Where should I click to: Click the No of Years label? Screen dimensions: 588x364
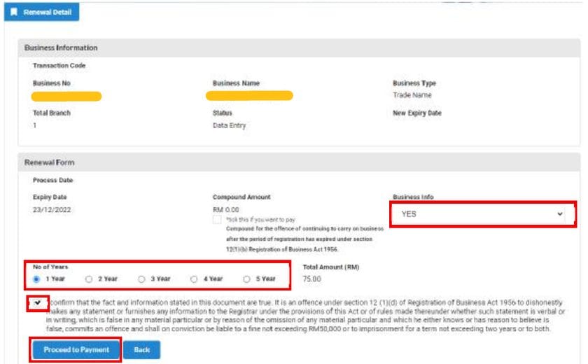pos(50,267)
